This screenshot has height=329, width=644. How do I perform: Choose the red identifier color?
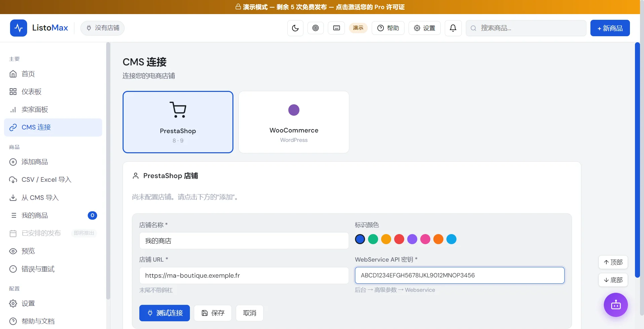[x=399, y=239]
